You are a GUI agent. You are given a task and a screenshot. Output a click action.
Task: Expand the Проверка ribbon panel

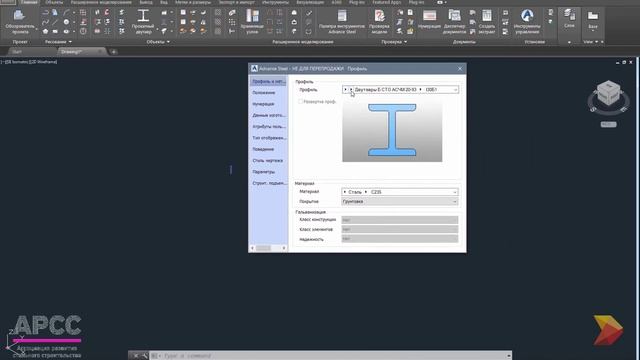click(394, 42)
